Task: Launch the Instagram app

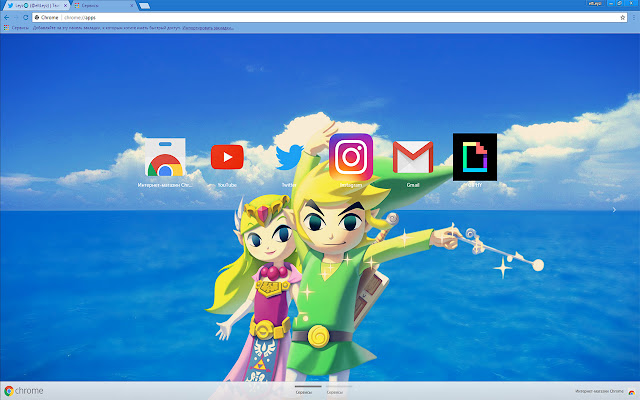Action: 351,157
